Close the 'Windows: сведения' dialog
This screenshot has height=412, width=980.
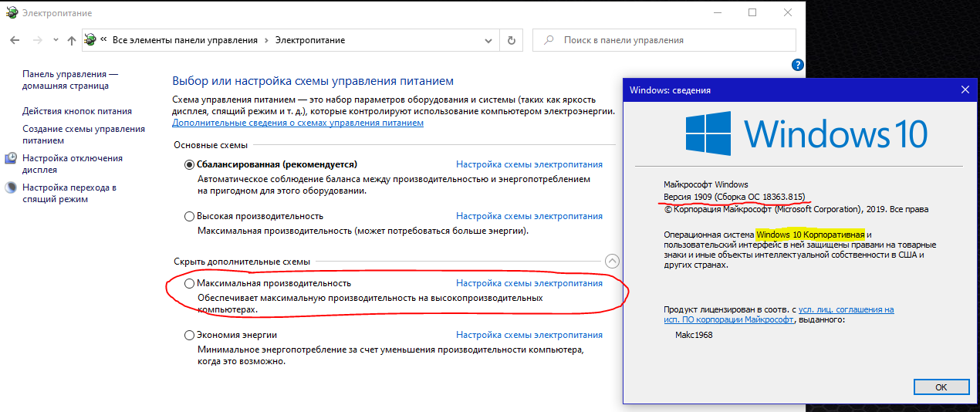point(965,89)
